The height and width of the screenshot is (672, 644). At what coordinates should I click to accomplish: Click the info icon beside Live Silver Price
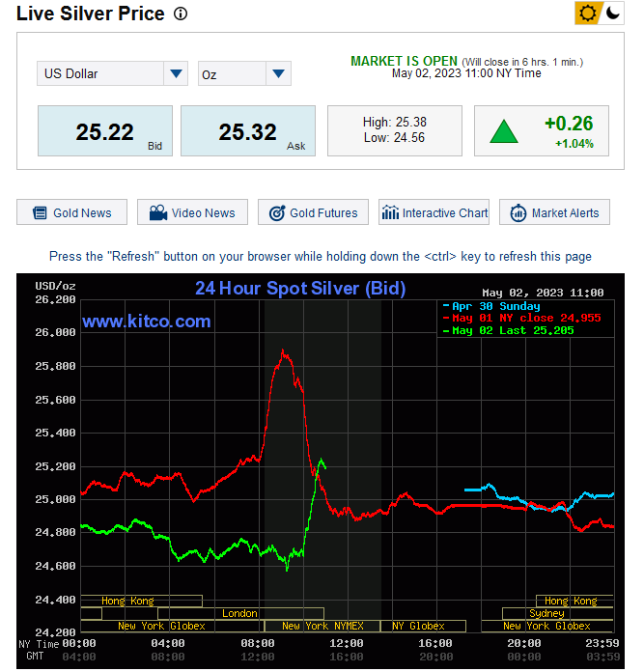tap(181, 14)
